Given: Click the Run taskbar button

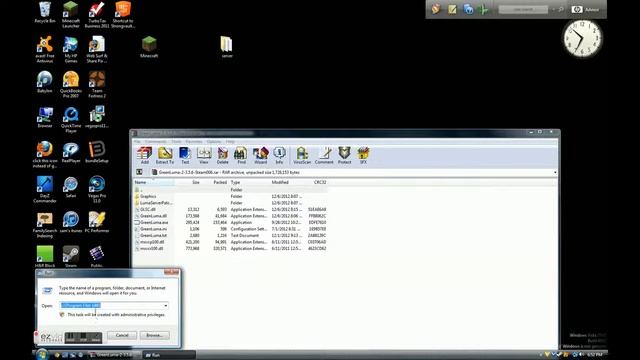Looking at the screenshot, I should point(169,355).
